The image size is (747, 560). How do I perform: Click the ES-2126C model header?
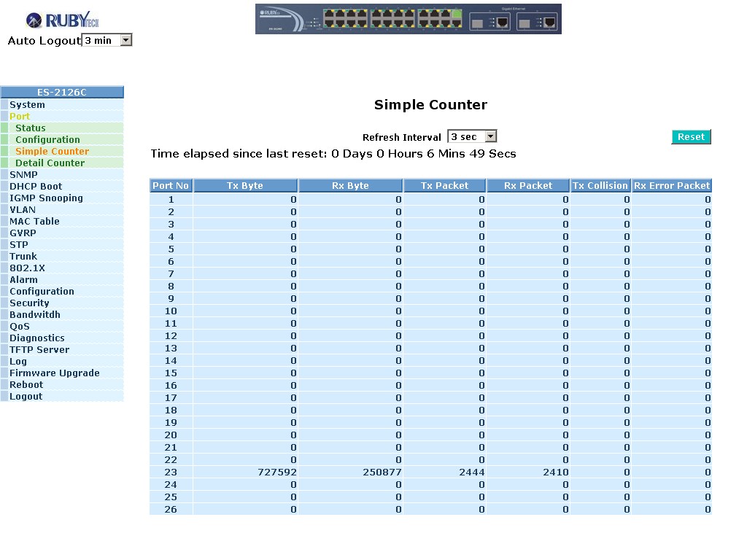pos(62,92)
